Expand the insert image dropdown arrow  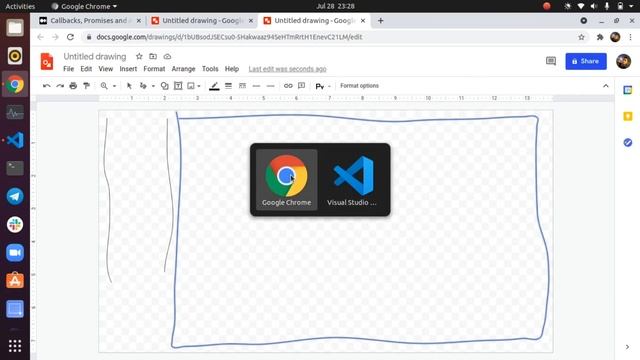[199, 86]
